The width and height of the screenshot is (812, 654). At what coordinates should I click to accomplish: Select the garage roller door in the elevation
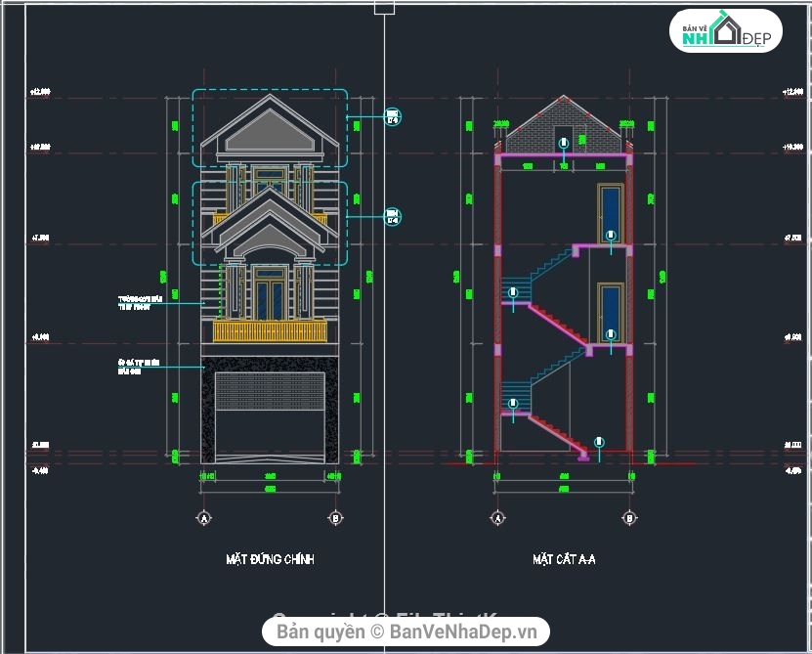[x=269, y=391]
